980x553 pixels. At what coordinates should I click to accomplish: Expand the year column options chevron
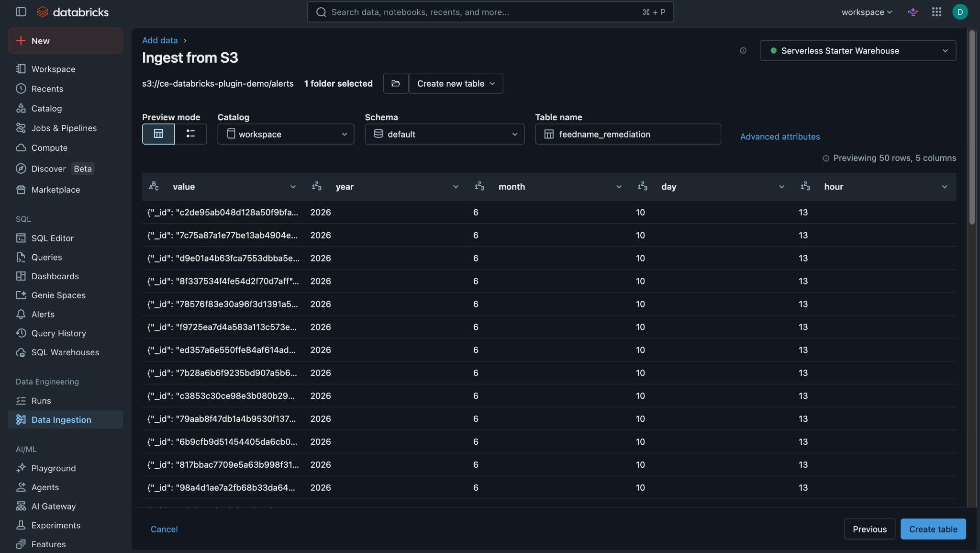click(456, 187)
